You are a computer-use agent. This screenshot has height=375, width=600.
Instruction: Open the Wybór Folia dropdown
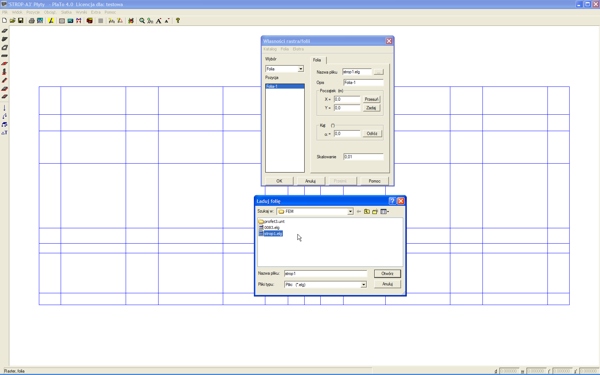click(301, 69)
